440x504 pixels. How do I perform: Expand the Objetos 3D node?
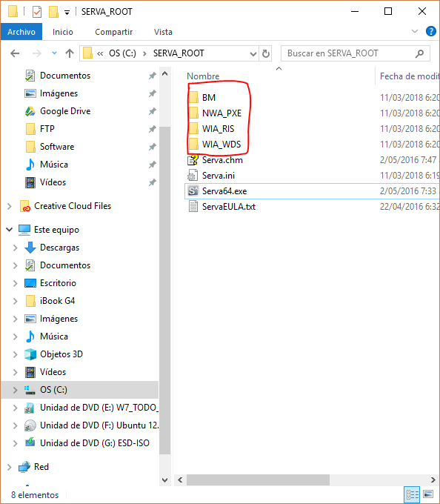[15, 354]
